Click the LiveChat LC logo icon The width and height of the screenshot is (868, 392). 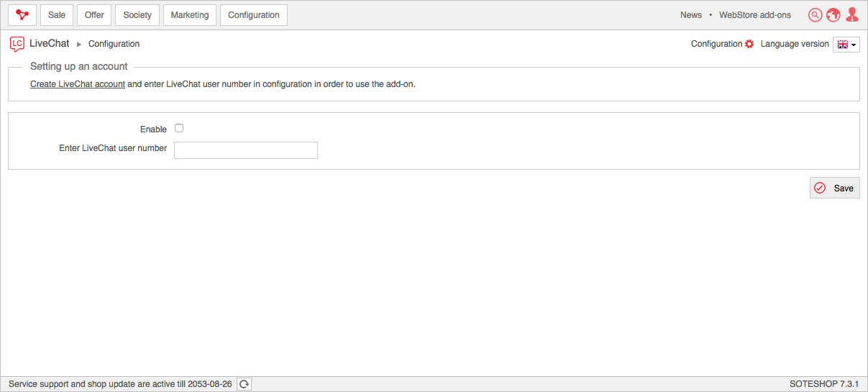click(x=17, y=44)
